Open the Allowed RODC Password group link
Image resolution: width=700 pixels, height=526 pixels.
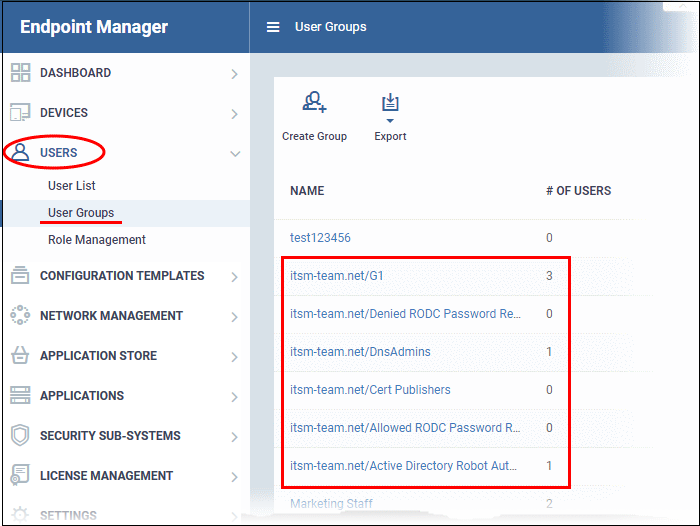pyautogui.click(x=405, y=427)
